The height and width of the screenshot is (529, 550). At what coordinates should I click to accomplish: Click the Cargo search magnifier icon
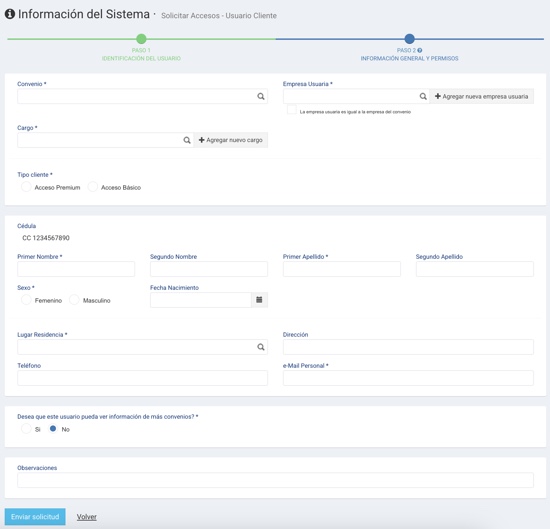[187, 140]
